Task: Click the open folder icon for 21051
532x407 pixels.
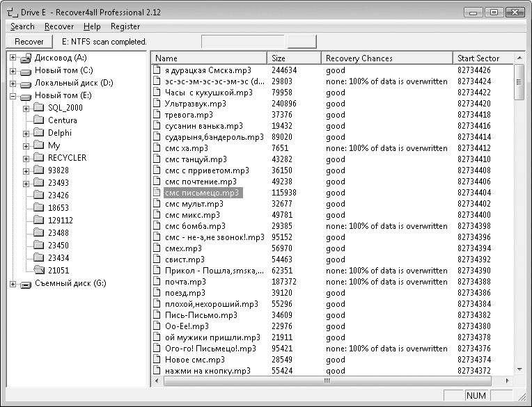Action: click(39, 270)
